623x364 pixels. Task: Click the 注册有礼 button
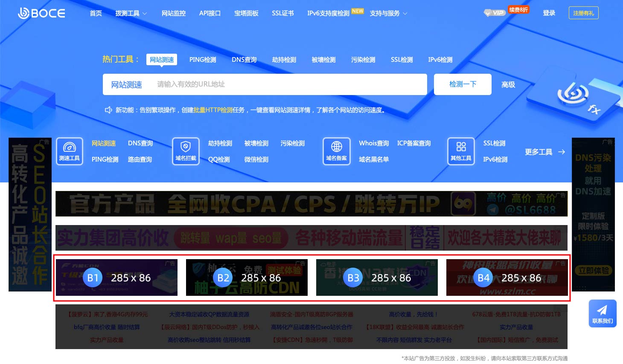(583, 13)
